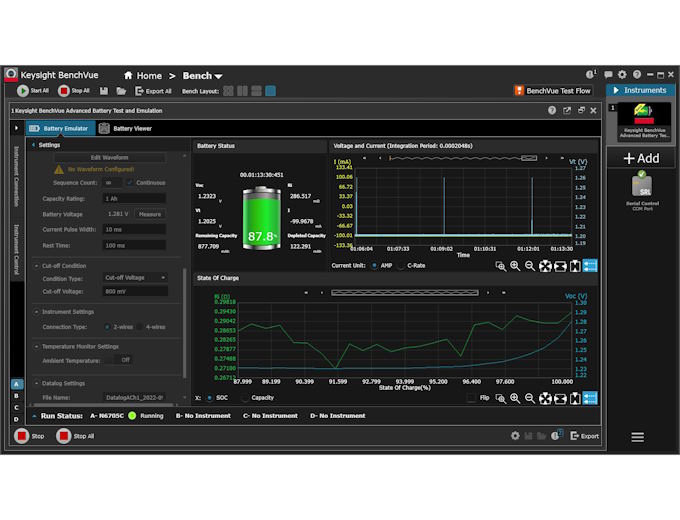Collapse the Datalog Settings section
680x520 pixels.
point(36,383)
